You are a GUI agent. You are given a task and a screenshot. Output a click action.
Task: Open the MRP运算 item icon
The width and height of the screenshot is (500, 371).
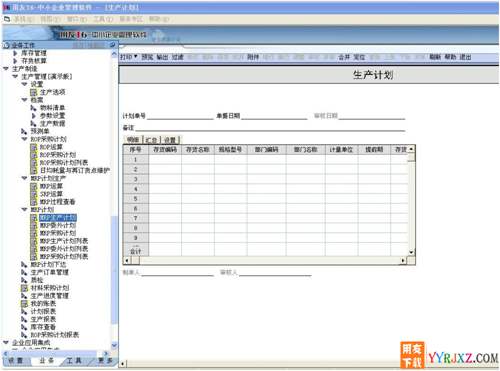(x=34, y=186)
